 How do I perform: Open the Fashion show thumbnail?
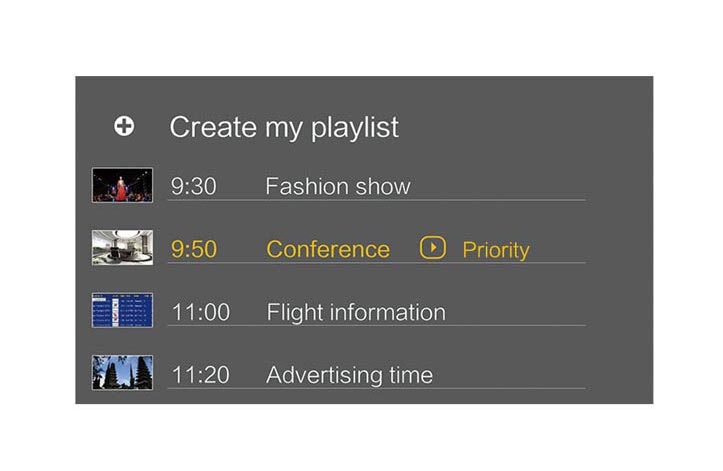click(x=122, y=185)
